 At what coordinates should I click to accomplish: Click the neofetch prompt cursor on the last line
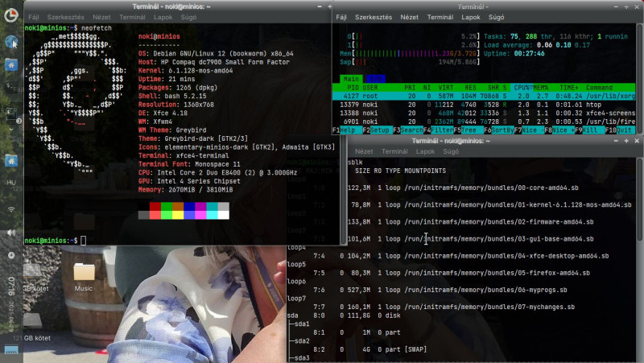pos(84,241)
